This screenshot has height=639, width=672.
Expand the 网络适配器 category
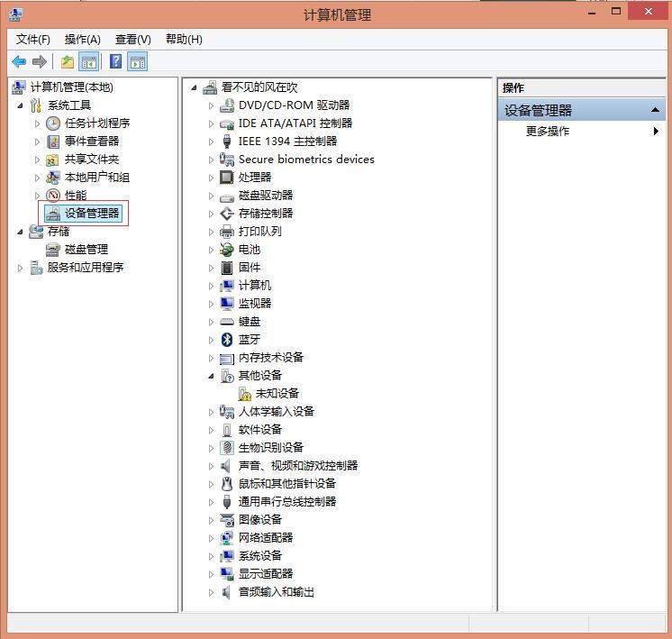click(212, 538)
